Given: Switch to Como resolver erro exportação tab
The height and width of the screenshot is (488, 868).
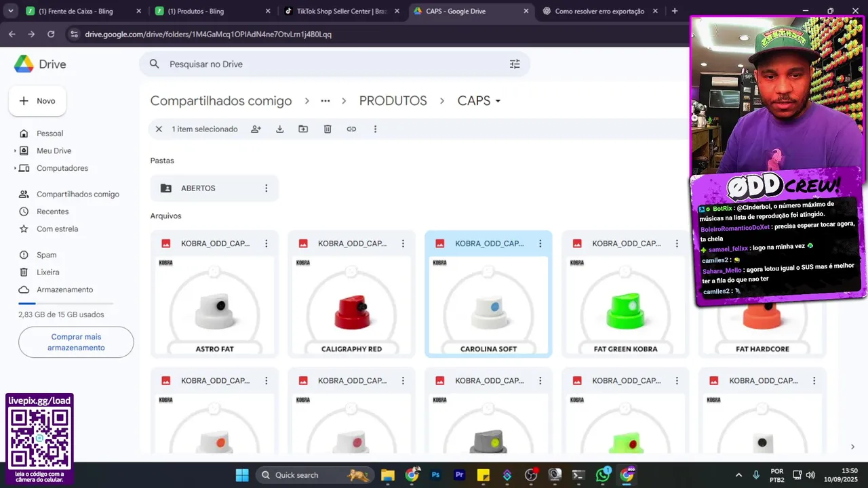Looking at the screenshot, I should point(599,11).
